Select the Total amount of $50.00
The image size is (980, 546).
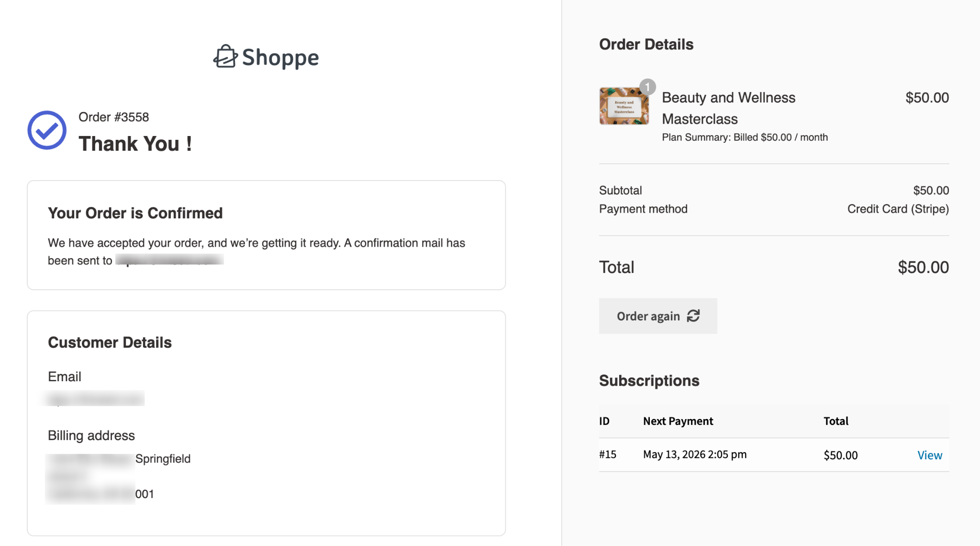[923, 267]
